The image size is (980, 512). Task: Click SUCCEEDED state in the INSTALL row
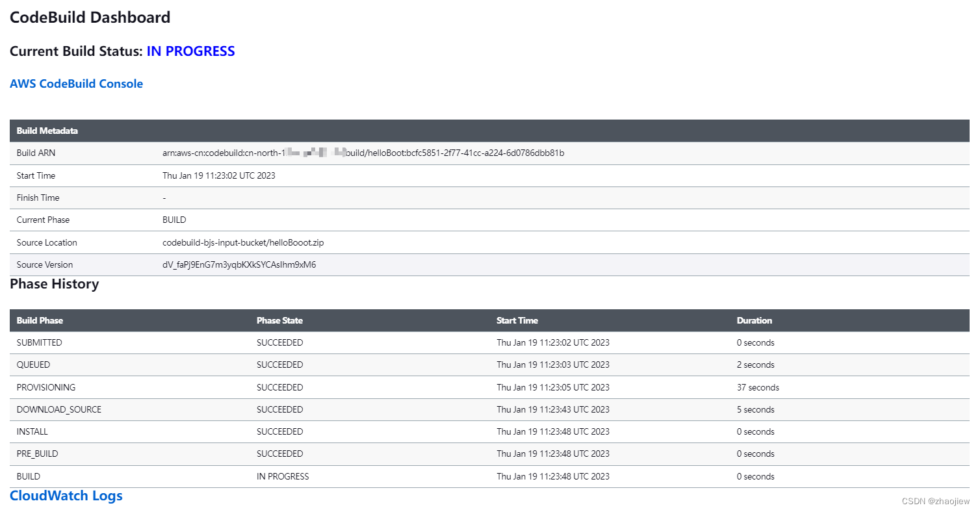tap(279, 431)
